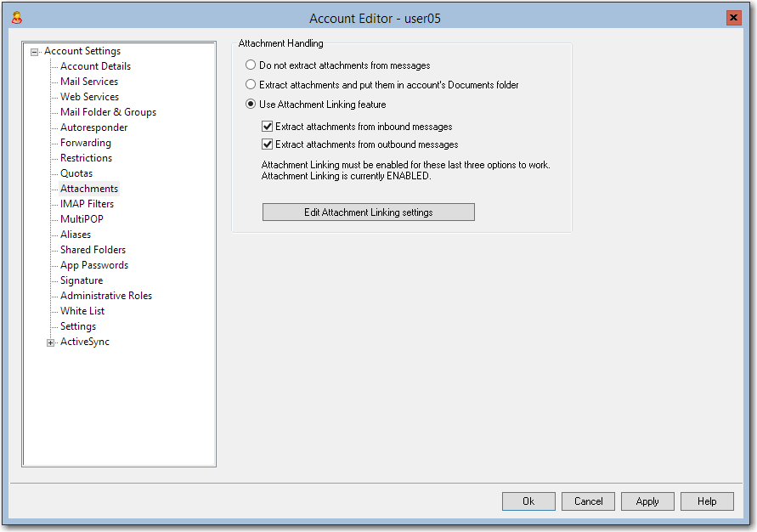The height and width of the screenshot is (532, 757).
Task: Uncheck Extract attachments from inbound messages
Action: pos(267,125)
